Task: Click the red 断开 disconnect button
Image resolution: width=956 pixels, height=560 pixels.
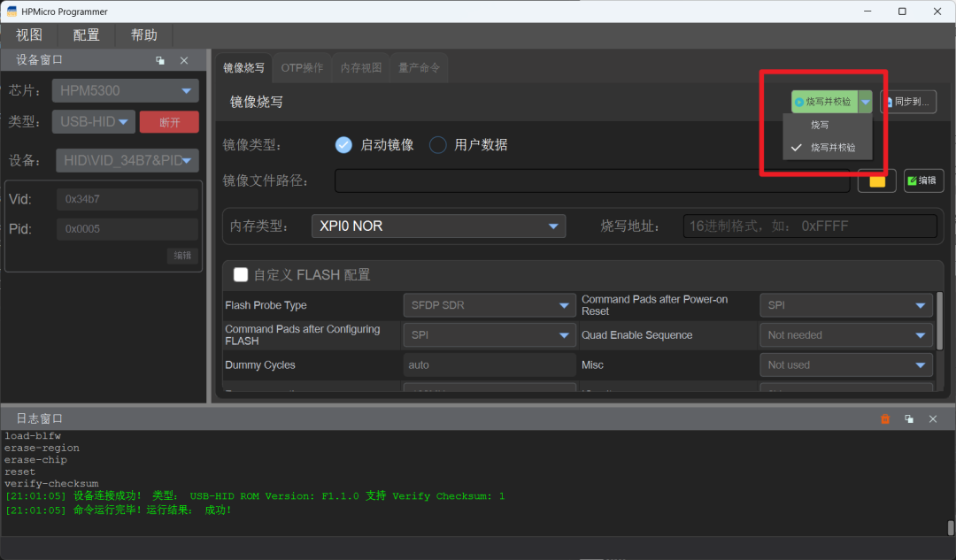Action: 169,122
